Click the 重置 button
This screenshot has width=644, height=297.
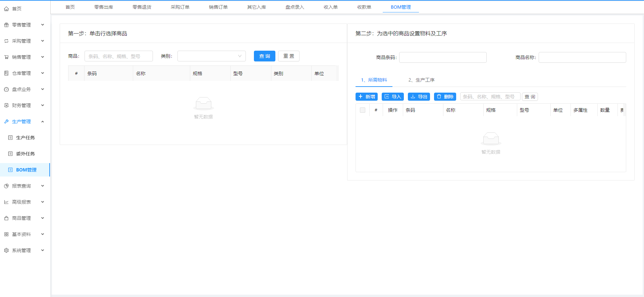point(289,56)
